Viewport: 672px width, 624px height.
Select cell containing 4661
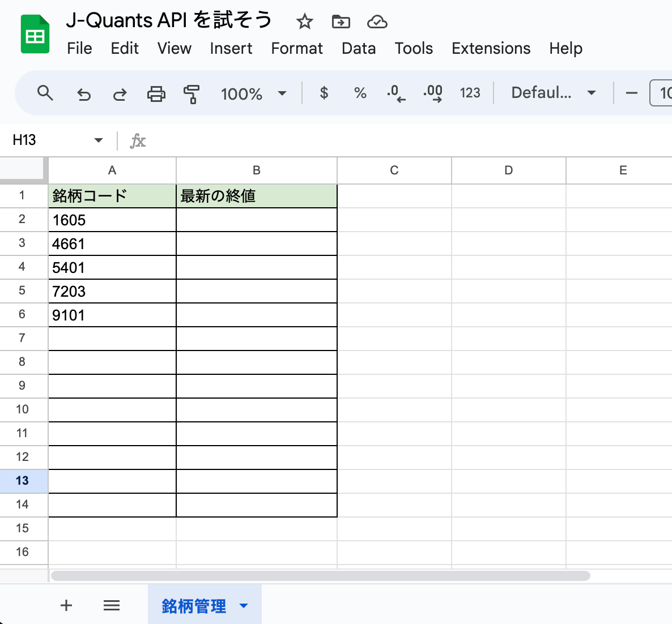pos(112,243)
